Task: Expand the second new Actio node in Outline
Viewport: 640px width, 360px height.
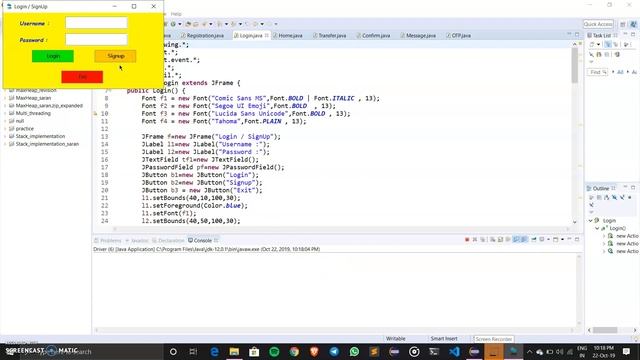Action: [604, 244]
